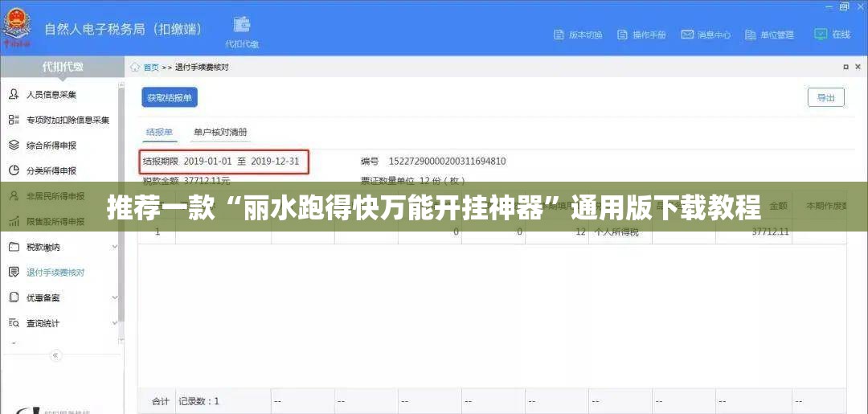Screen dimensions: 868x414
Task: Click the 分类所得申报 pie chart icon
Action: (14, 170)
